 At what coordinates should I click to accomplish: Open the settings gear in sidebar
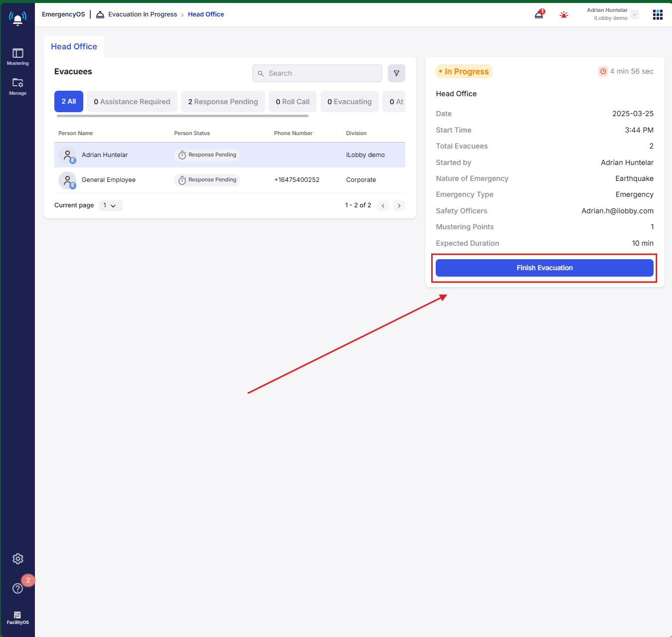coord(18,559)
